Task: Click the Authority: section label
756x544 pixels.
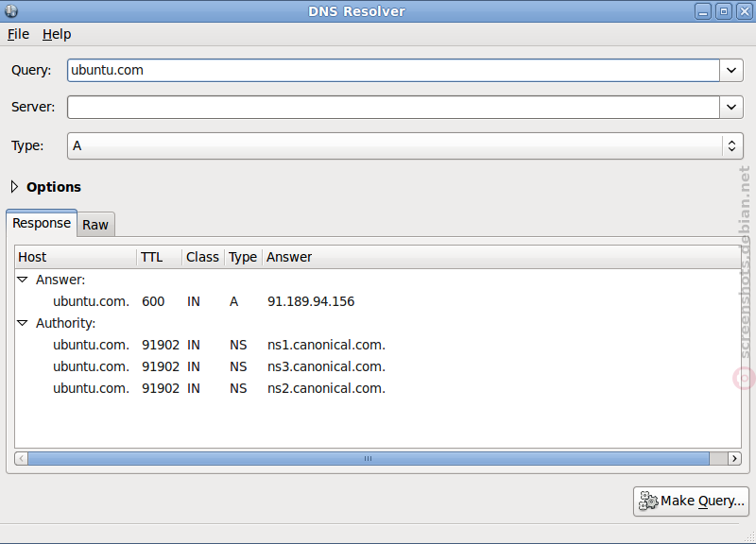Action: pos(65,323)
